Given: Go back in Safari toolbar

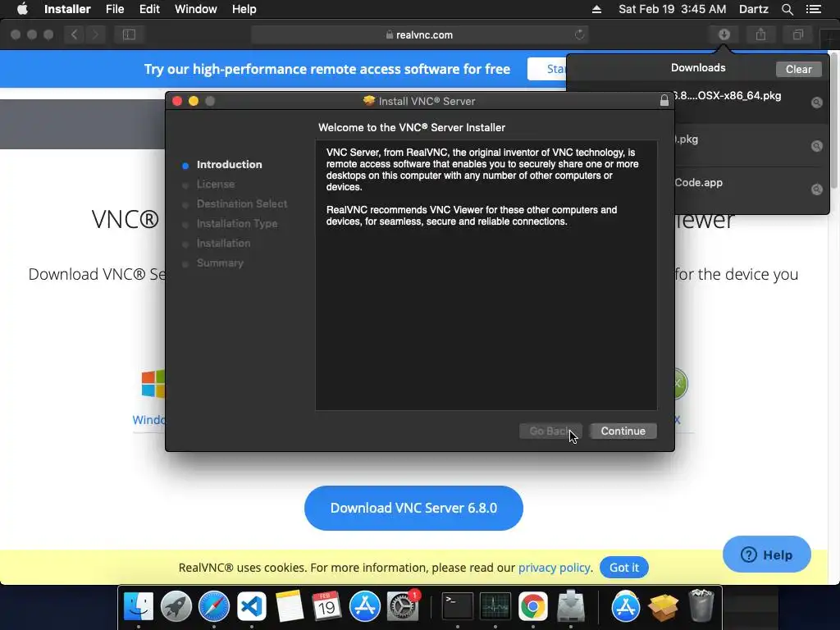Looking at the screenshot, I should pos(75,34).
